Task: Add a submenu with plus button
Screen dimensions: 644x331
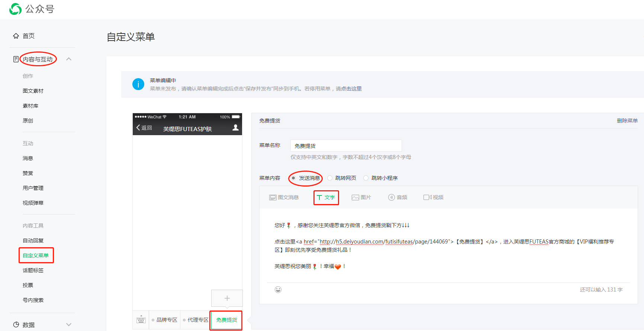Action: [227, 298]
